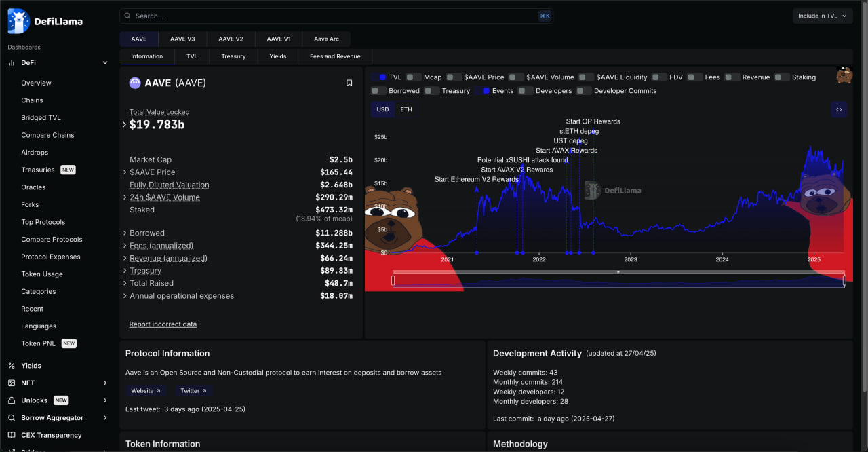Open the Aave Website link
The image size is (868, 452).
pos(146,391)
